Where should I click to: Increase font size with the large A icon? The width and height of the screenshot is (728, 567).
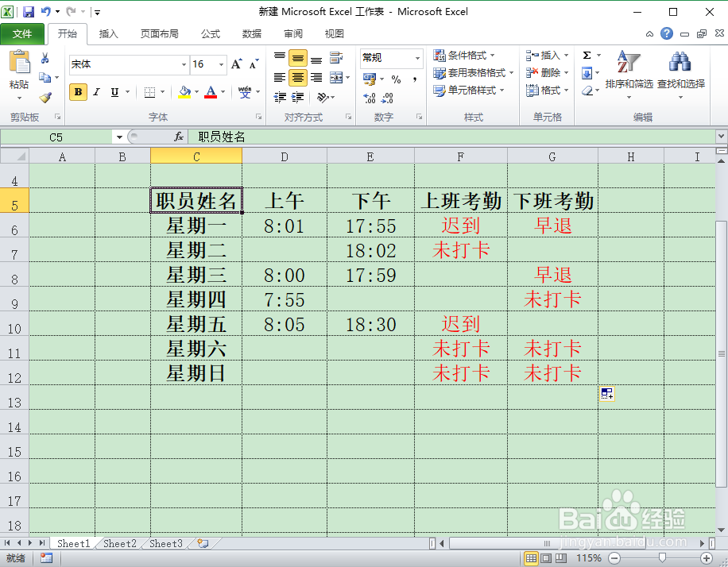coord(237,64)
